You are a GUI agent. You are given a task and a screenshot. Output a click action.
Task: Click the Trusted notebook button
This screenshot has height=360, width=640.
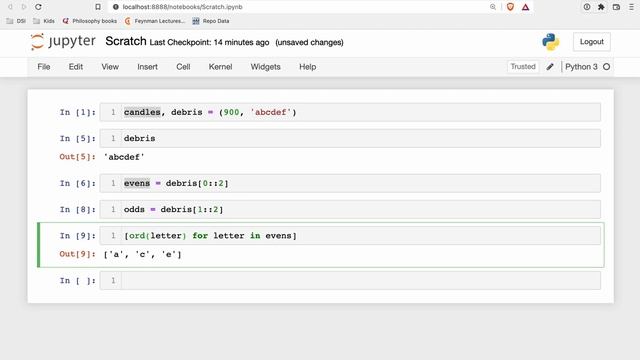click(523, 67)
